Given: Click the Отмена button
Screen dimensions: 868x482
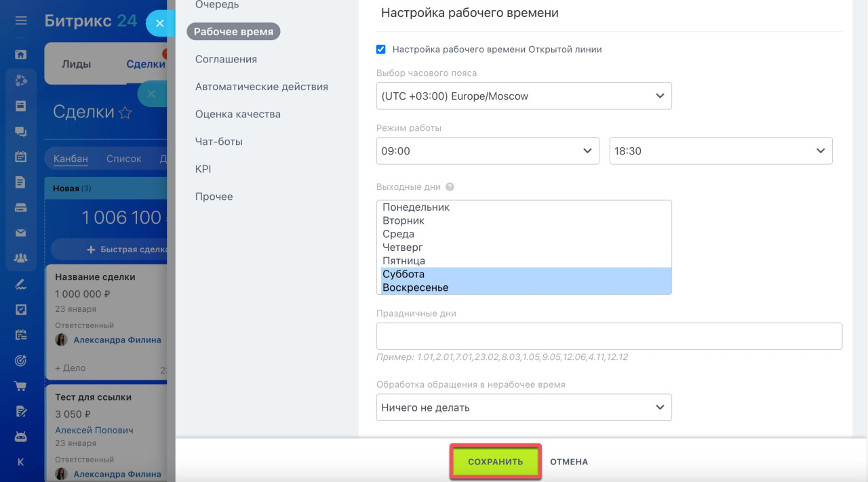Looking at the screenshot, I should 569,462.
